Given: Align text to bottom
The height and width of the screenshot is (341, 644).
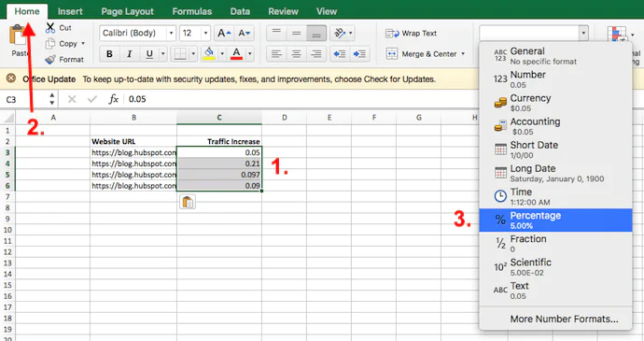Looking at the screenshot, I should 316,33.
